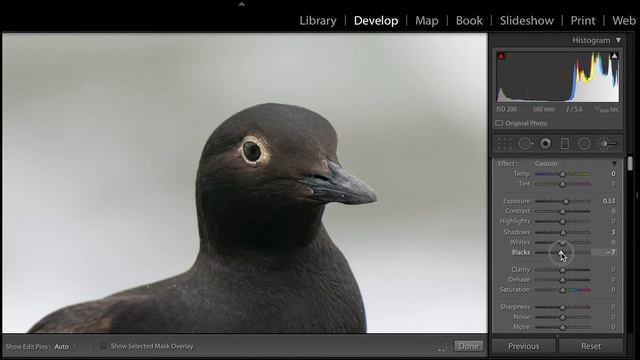Click the Shadows value 3 field
Viewport: 640px width, 360px height.
click(613, 232)
